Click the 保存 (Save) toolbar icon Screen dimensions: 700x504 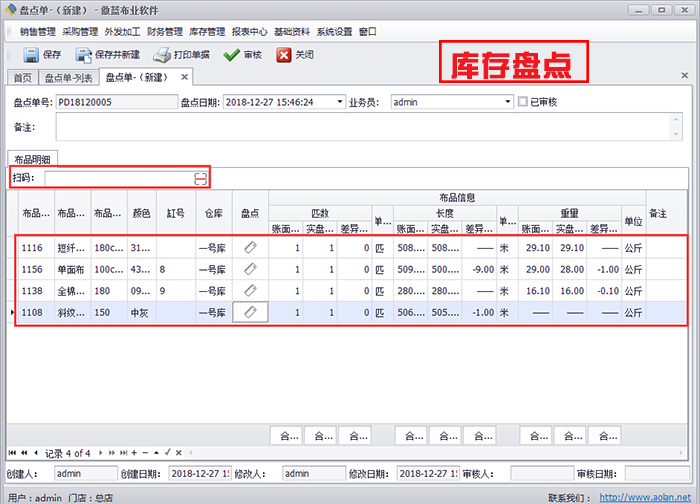click(30, 55)
